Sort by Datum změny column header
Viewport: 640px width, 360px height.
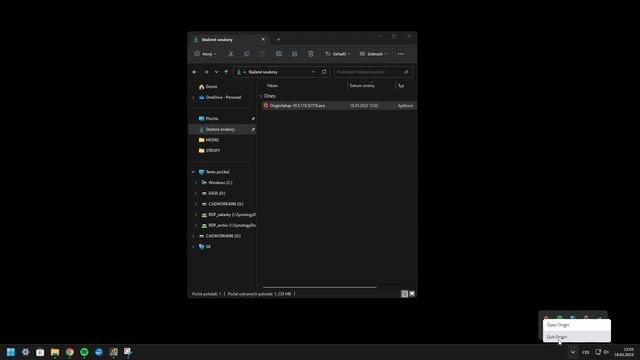(362, 86)
